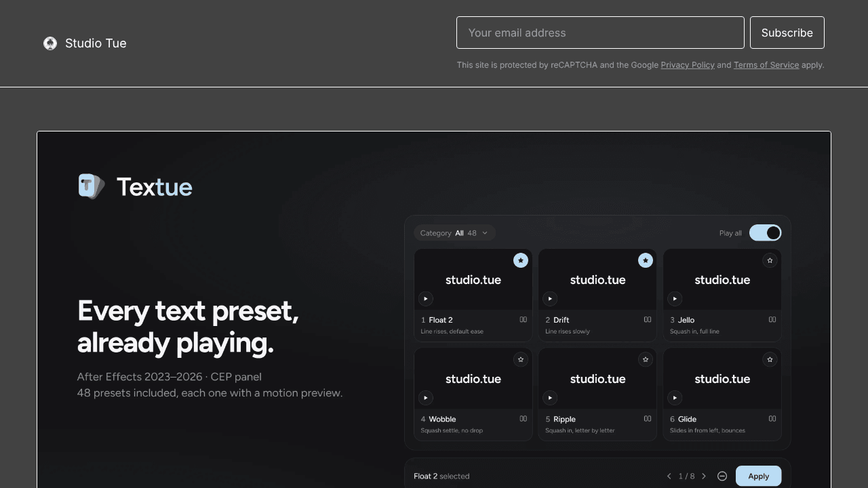The width and height of the screenshot is (868, 488).
Task: Apply the selected Float 2 preset
Action: (759, 476)
